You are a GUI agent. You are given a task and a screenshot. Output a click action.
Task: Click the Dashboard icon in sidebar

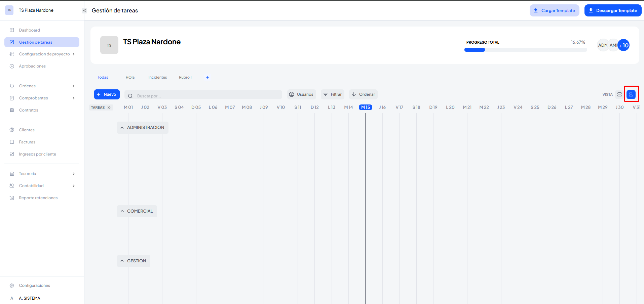tap(12, 30)
